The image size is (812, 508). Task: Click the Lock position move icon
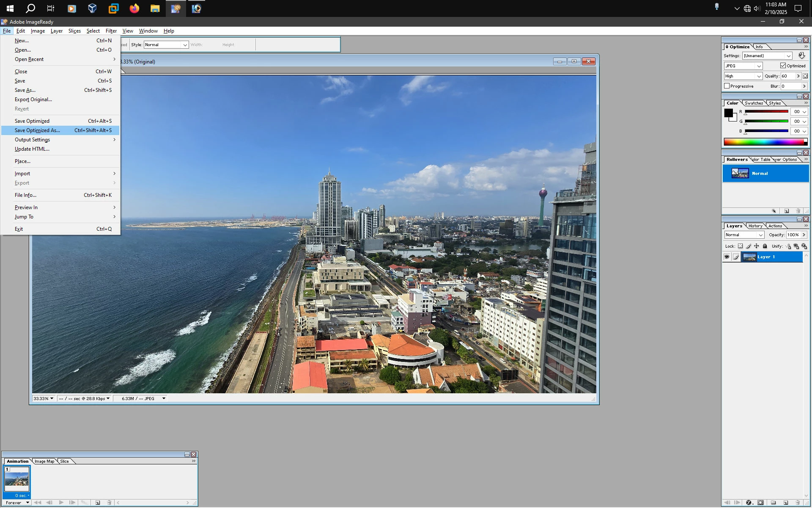pyautogui.click(x=757, y=246)
